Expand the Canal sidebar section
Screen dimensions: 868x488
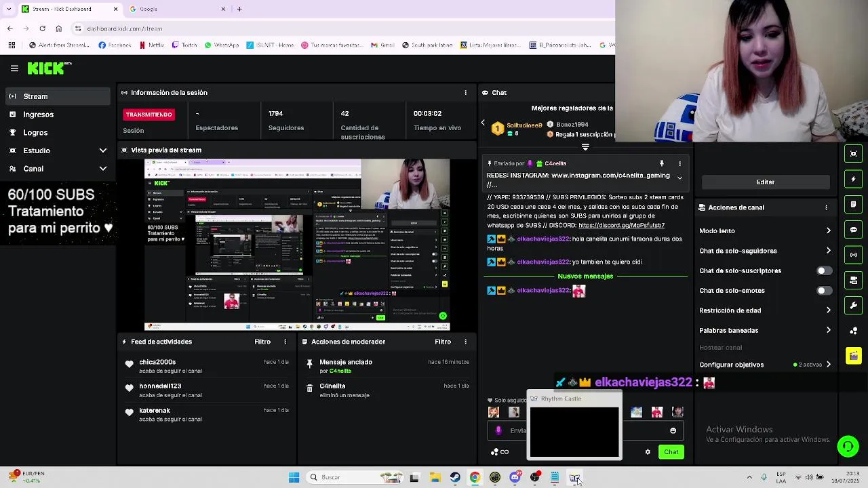click(58, 169)
